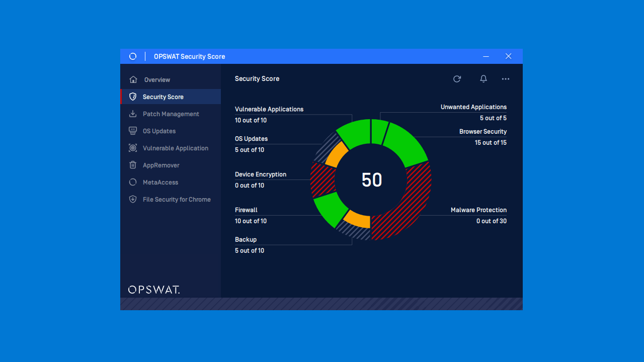644x362 pixels.
Task: Click the red Device Encryption chart segment
Action: tap(322, 180)
